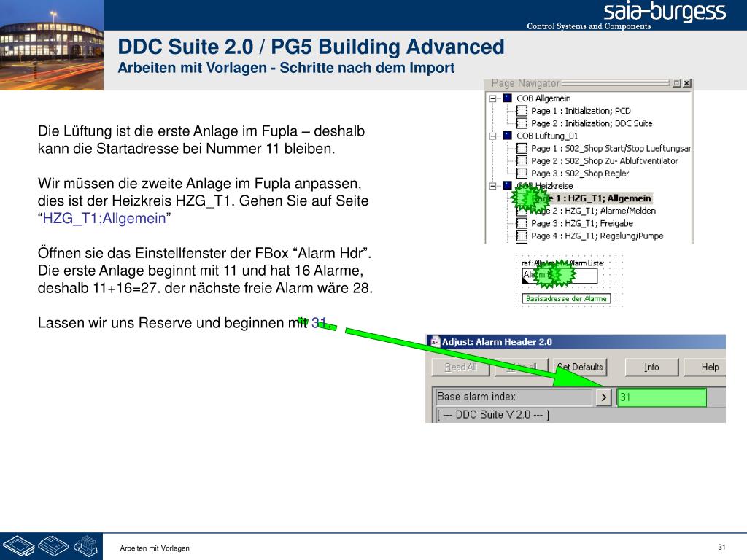
Task: Click the first device icon in footer
Action: [x=18, y=546]
